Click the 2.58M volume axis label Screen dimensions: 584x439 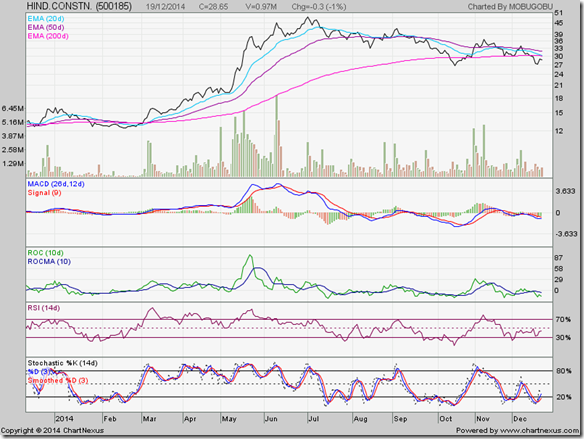point(13,150)
